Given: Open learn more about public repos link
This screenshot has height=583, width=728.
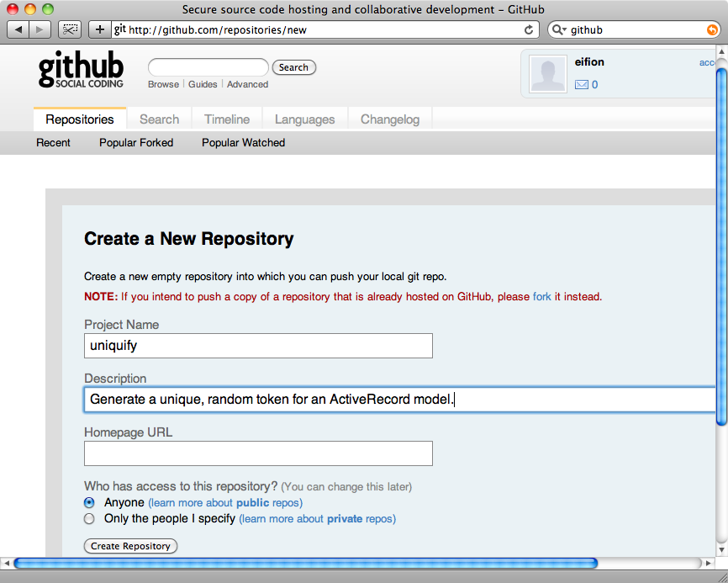Looking at the screenshot, I should point(225,502).
